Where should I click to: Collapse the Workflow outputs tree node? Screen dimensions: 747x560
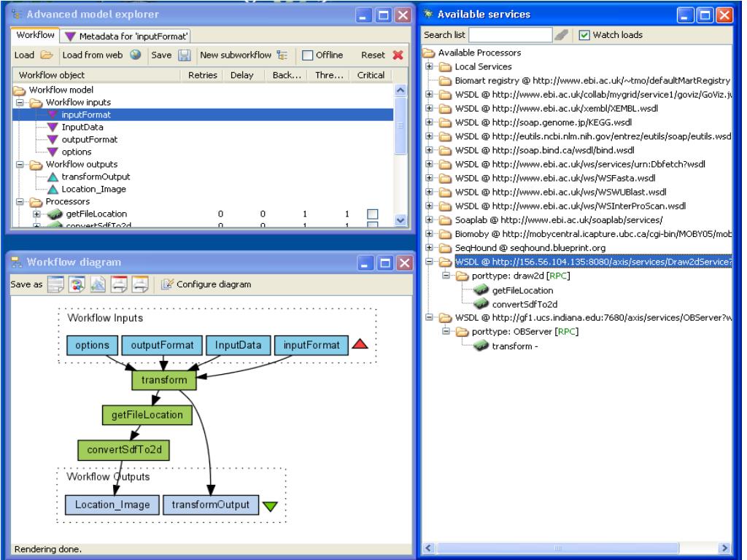coord(20,164)
